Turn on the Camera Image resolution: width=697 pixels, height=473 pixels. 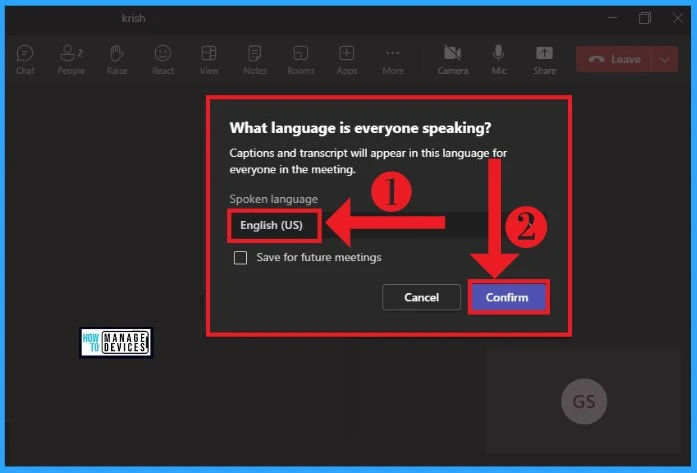coord(453,60)
